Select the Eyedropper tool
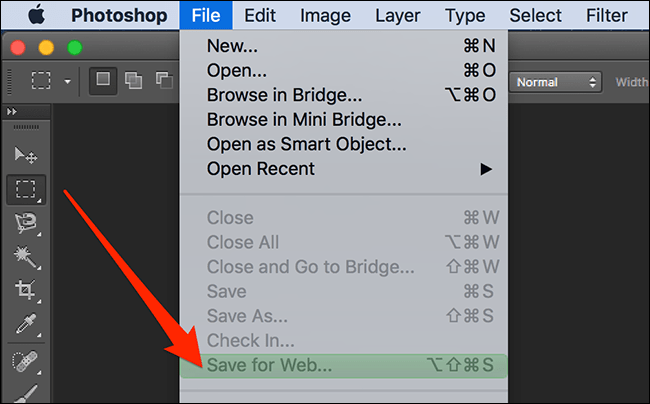Screen dimensions: 650x404 [x=26, y=324]
